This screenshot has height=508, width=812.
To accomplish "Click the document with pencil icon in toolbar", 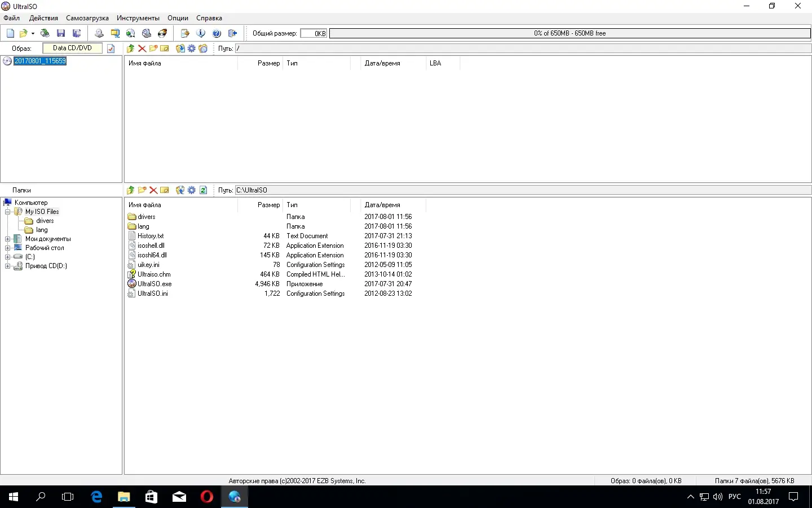I will point(184,33).
